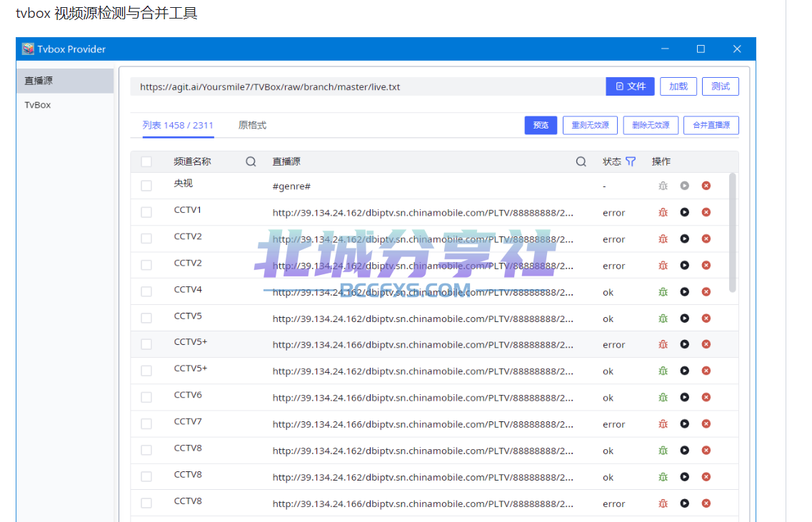Check the 央视 row checkbox
This screenshot has width=812, height=522.
click(146, 186)
